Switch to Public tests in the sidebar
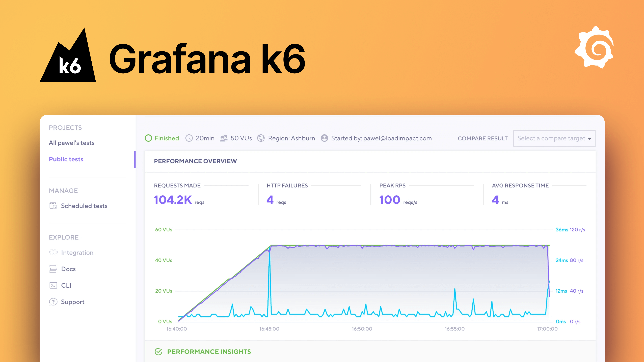 (x=66, y=159)
